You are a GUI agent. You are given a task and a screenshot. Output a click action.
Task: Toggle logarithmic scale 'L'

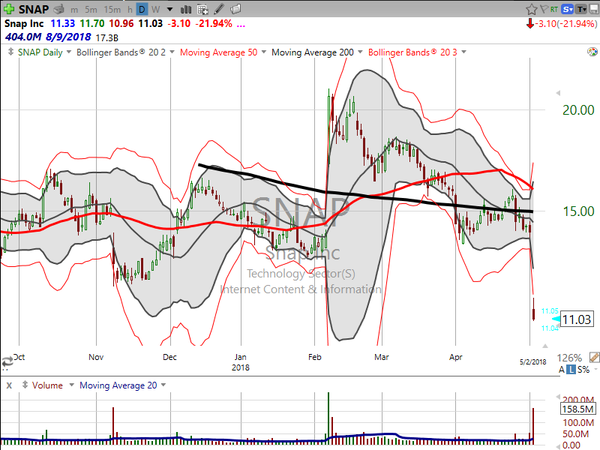point(571,370)
